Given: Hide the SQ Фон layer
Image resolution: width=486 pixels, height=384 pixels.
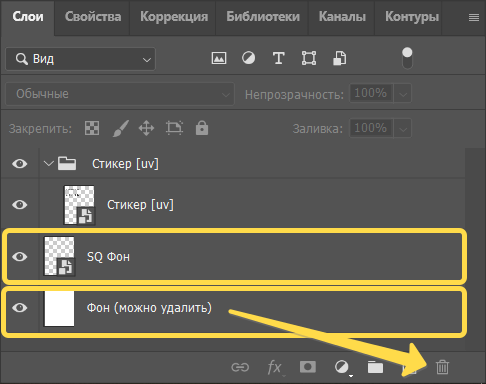Looking at the screenshot, I should pyautogui.click(x=20, y=257).
